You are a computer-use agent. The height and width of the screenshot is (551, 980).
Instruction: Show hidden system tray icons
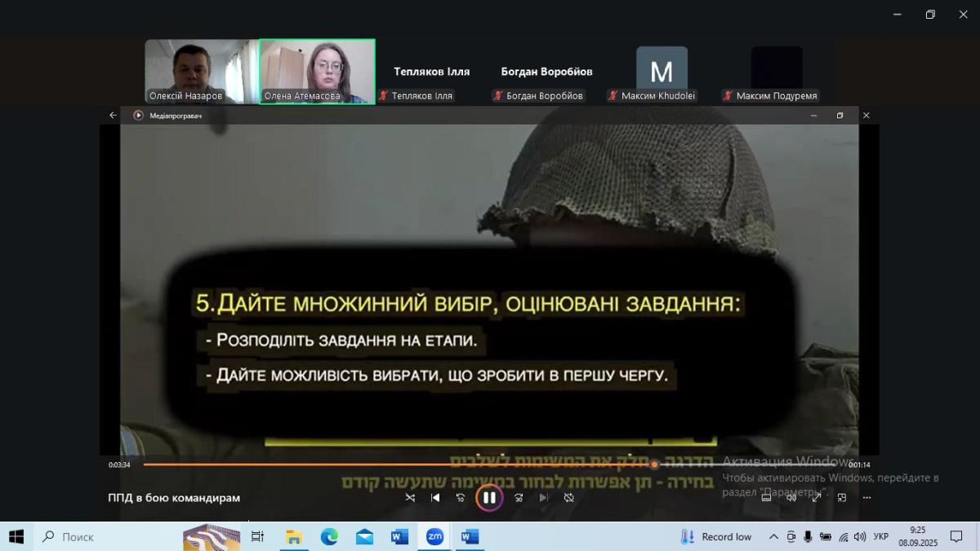[773, 536]
